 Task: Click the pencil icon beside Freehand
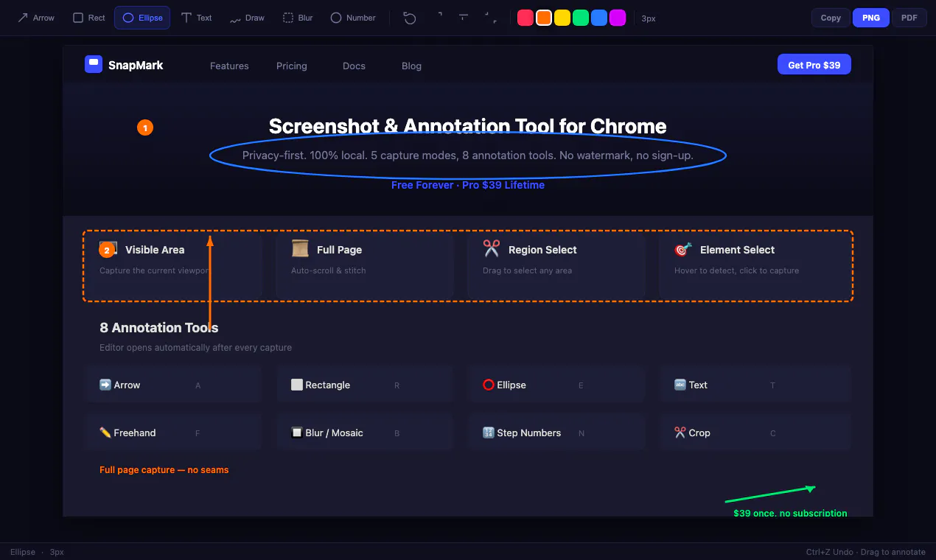click(x=105, y=433)
